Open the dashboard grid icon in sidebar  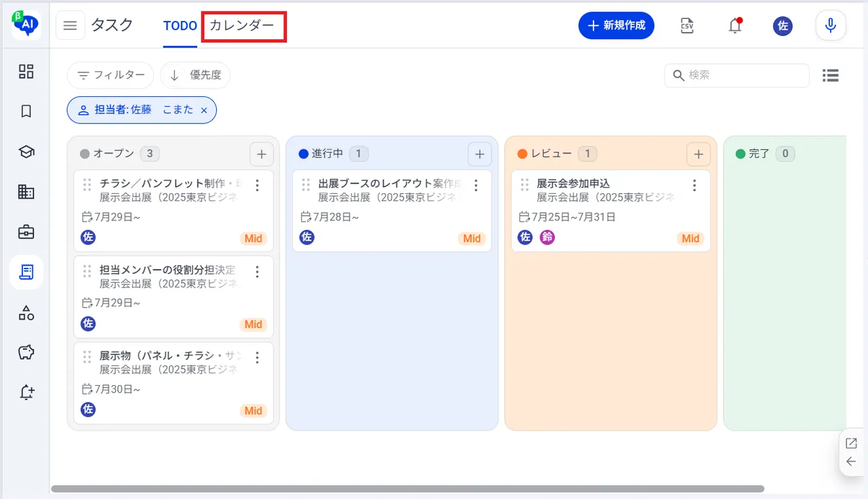coord(26,71)
